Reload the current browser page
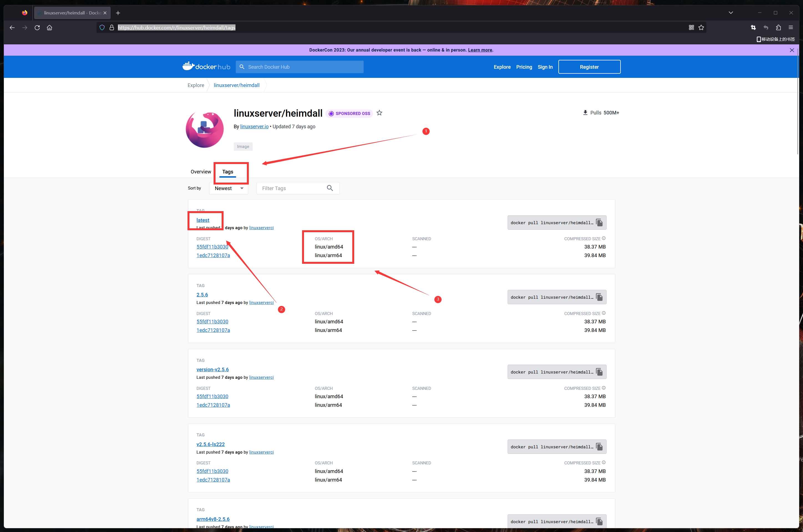Image resolution: width=803 pixels, height=532 pixels. pos(37,27)
